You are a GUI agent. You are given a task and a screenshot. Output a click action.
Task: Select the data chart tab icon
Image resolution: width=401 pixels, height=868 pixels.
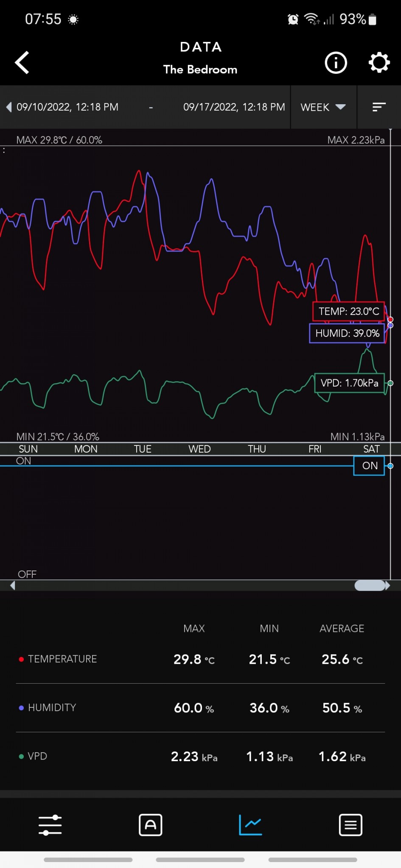(250, 825)
